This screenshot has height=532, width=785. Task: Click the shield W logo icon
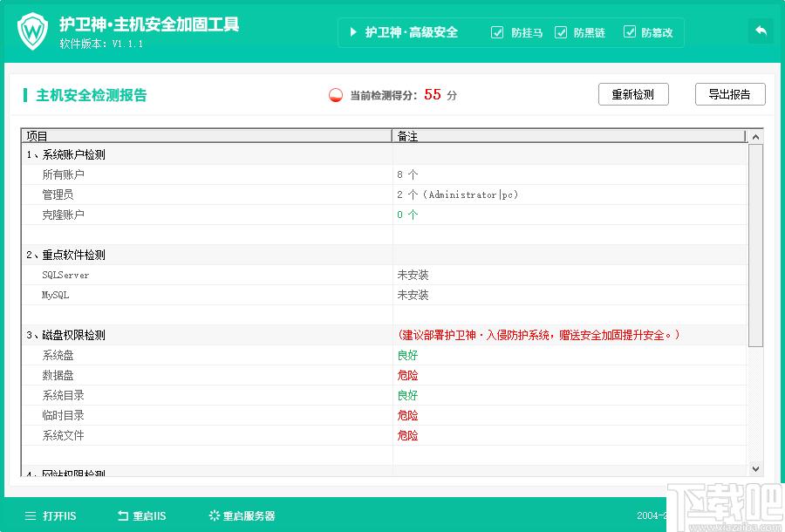33,31
